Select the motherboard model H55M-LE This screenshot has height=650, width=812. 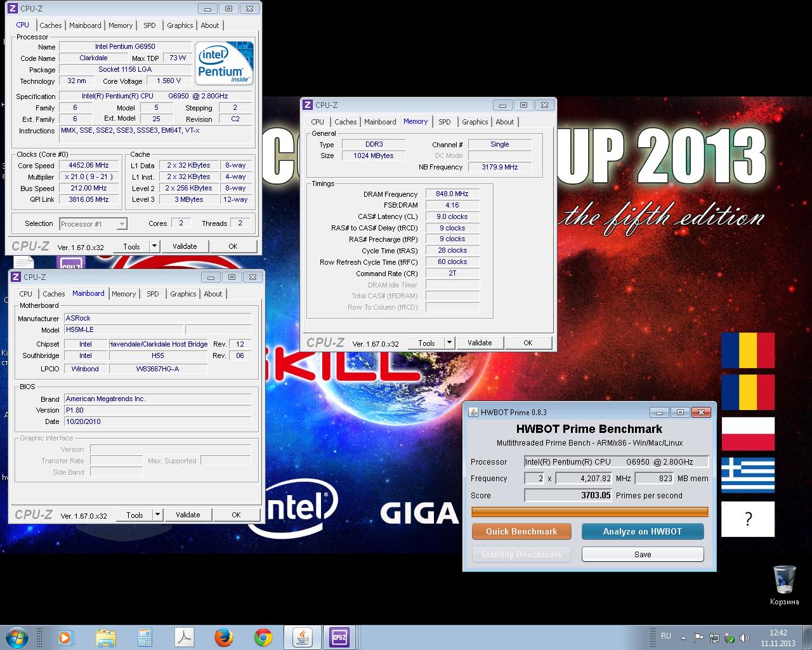click(124, 329)
